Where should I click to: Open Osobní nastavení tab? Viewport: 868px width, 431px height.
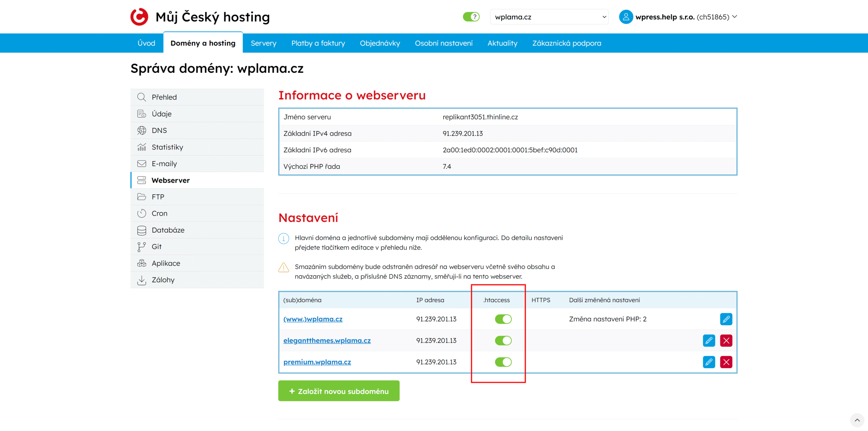click(x=443, y=43)
